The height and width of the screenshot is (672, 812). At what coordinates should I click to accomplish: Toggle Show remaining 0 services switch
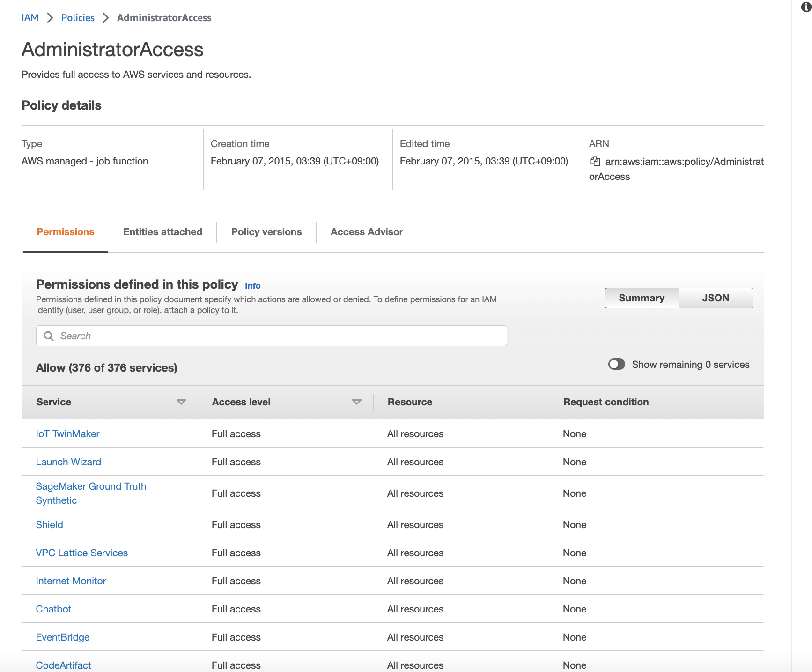click(x=617, y=364)
